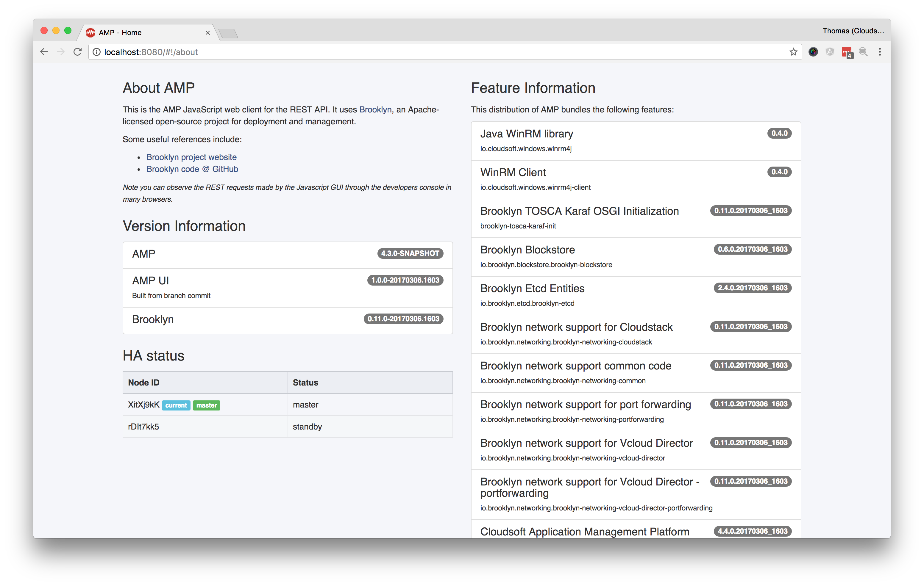Click the 'Built from branch commit' text
Image resolution: width=924 pixels, height=586 pixels.
pos(171,296)
